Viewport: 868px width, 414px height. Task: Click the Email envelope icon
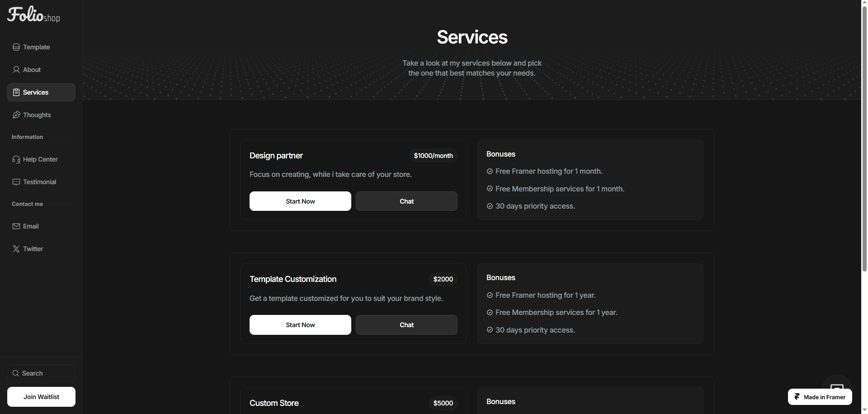pos(16,226)
